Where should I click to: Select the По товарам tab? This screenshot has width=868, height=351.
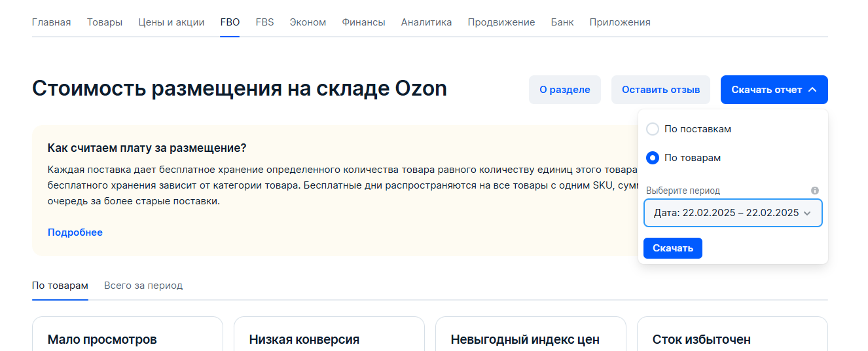[60, 286]
